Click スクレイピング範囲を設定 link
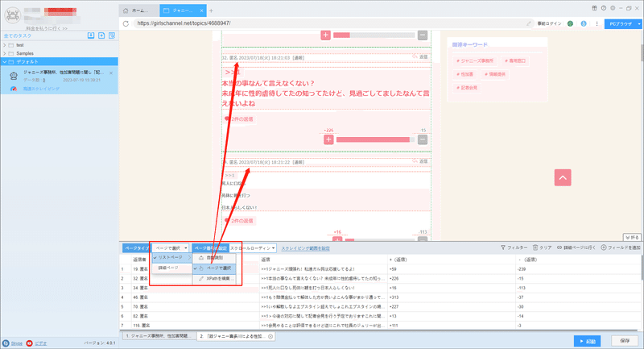This screenshot has height=349, width=644. coord(305,249)
